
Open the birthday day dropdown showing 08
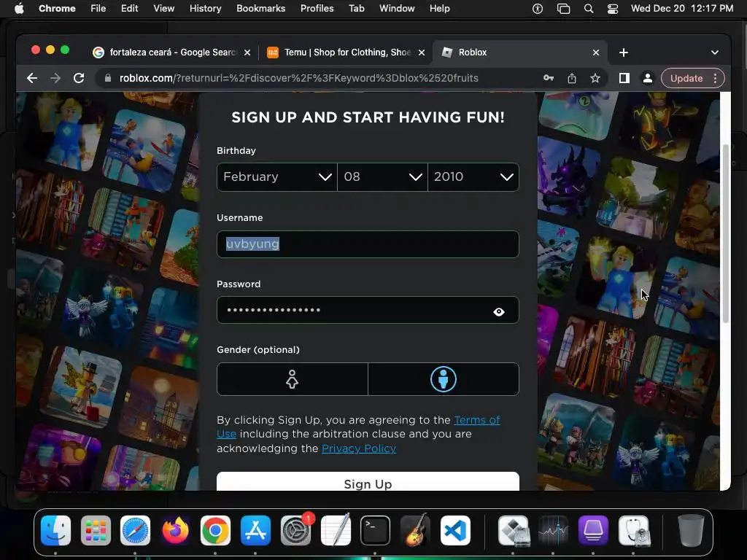382,177
